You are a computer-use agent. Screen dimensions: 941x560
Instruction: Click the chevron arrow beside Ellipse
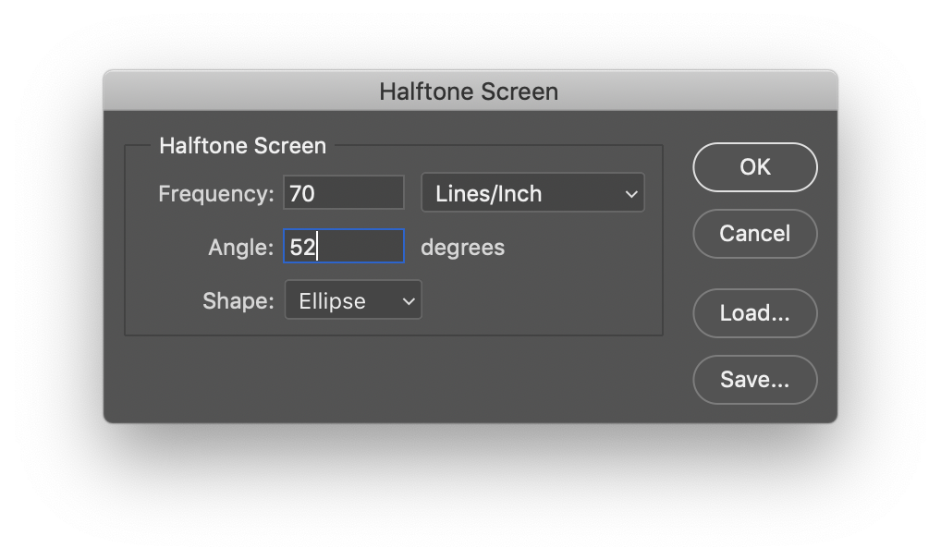click(x=409, y=301)
